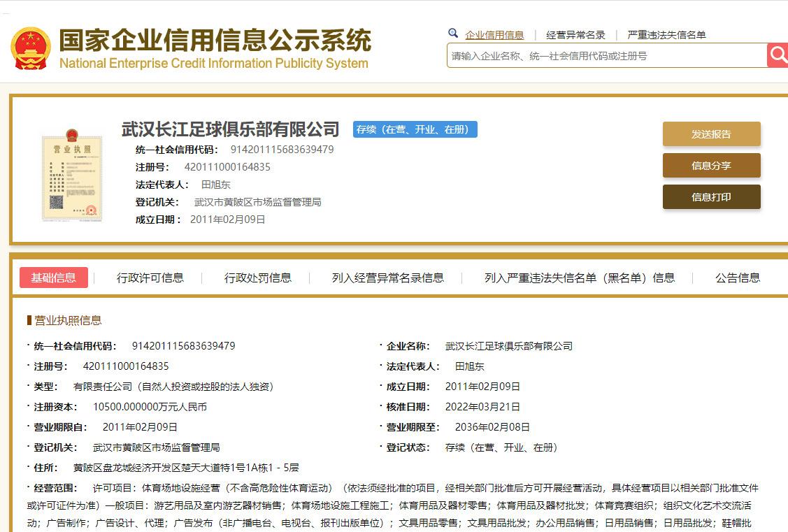This screenshot has height=532, width=788.
Task: Switch search scope to 经营异常名录
Action: 575,34
